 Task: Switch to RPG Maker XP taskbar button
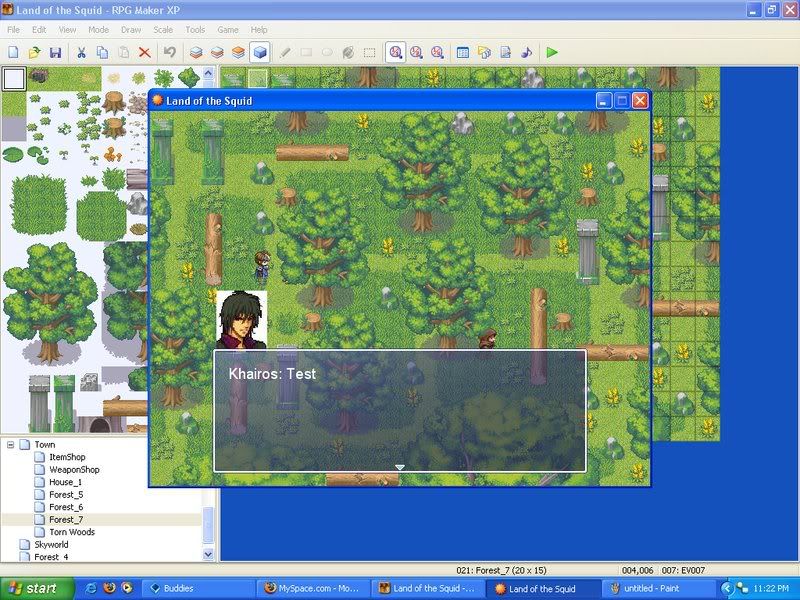(428, 588)
